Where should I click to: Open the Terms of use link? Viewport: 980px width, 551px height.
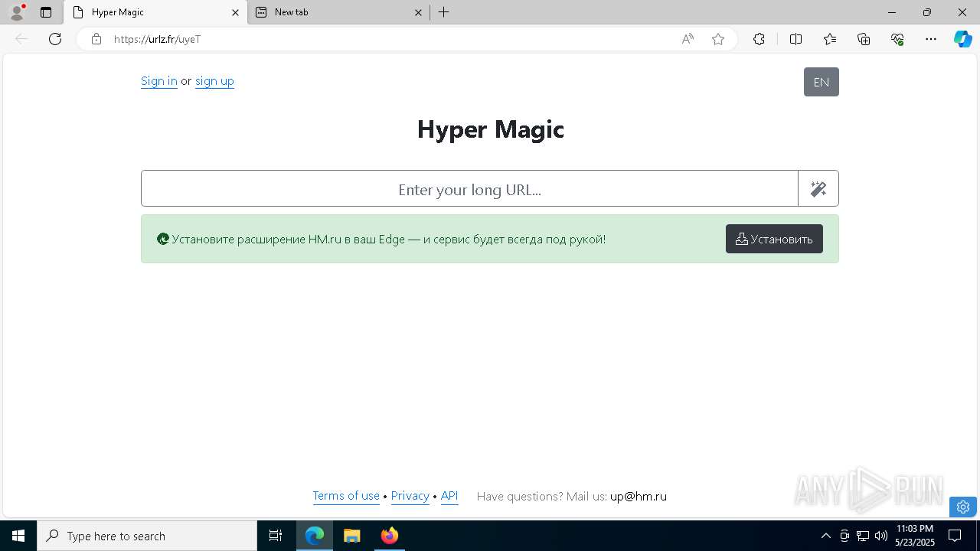[x=346, y=496]
